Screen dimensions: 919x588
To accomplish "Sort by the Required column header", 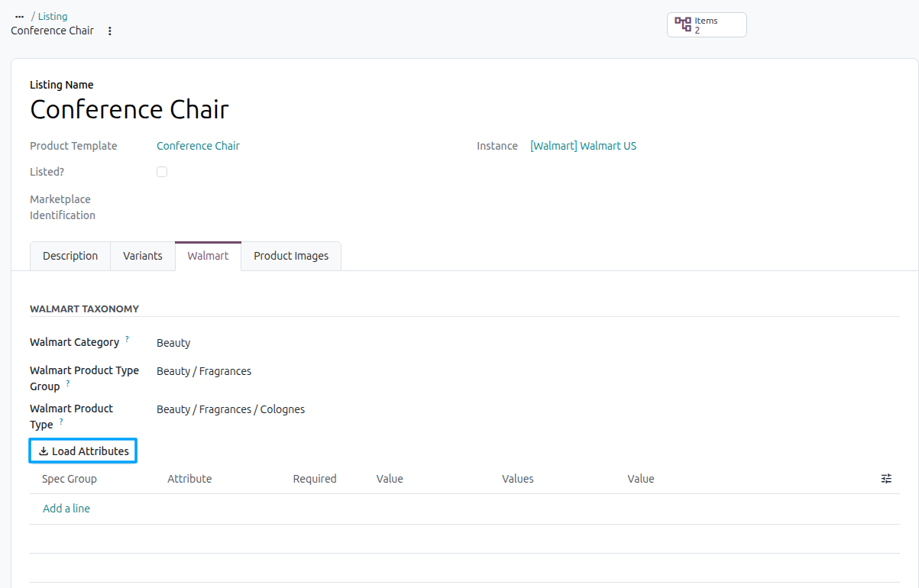I will pos(315,479).
